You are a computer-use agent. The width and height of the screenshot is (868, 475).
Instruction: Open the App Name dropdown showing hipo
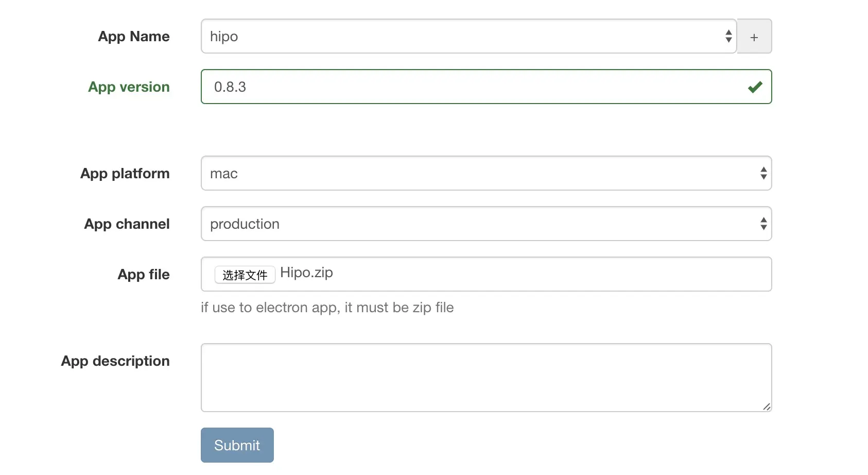(463, 36)
